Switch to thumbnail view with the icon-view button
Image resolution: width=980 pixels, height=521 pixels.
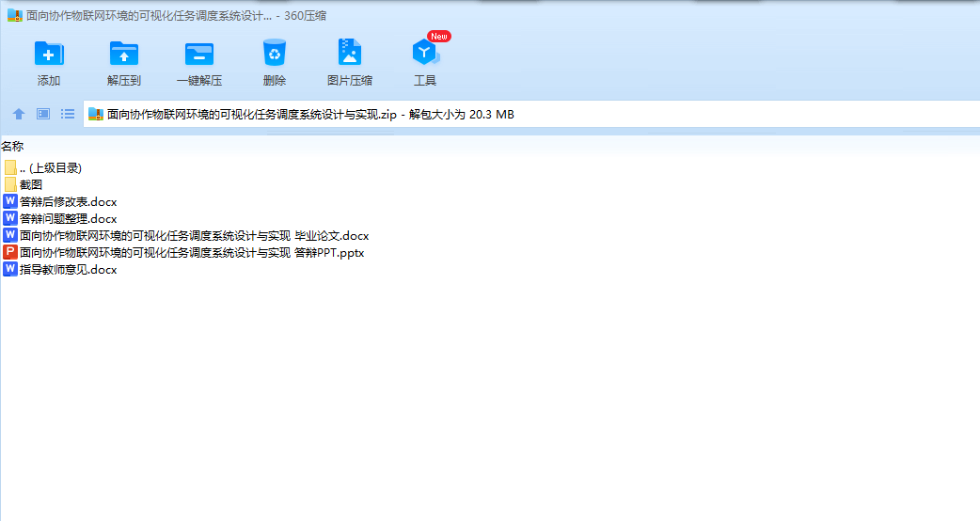[43, 115]
